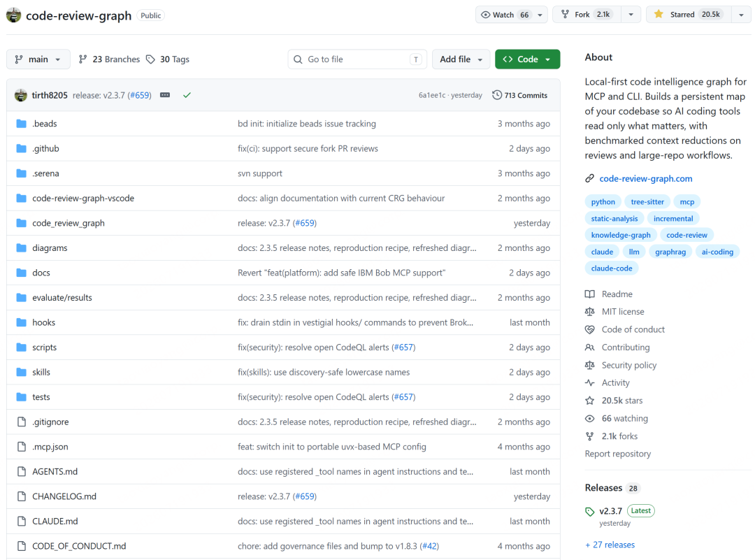Open the Watch notifications dropdown arrow
The height and width of the screenshot is (560, 755).
[x=540, y=15]
